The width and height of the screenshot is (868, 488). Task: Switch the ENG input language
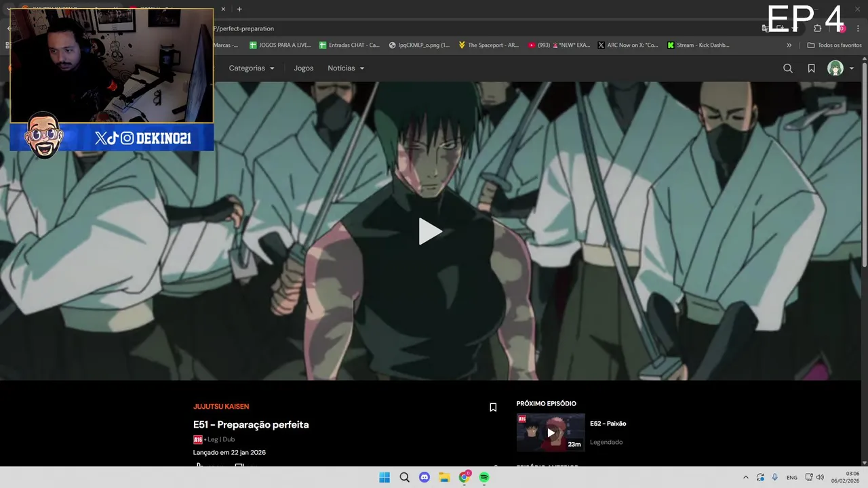(791, 478)
